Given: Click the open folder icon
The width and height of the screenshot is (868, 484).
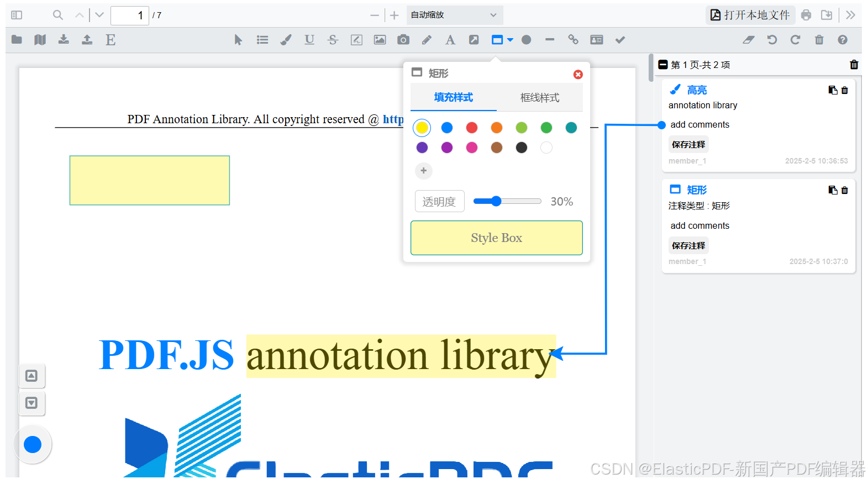Looking at the screenshot, I should (17, 40).
